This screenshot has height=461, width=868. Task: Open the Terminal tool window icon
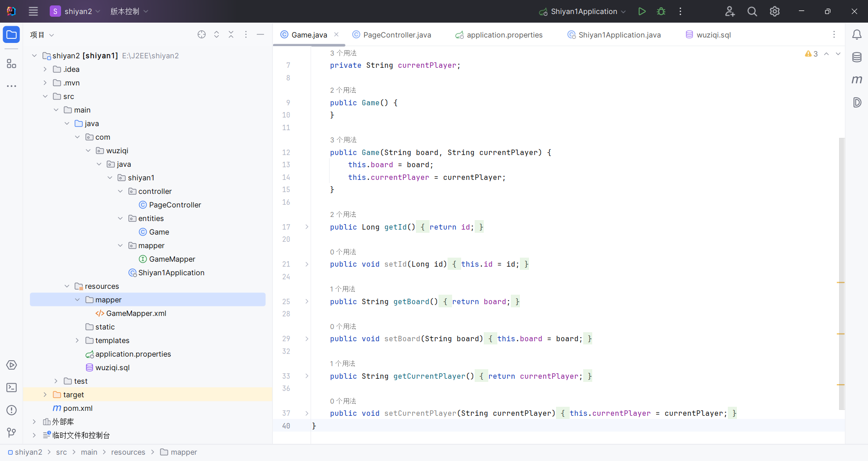11,387
